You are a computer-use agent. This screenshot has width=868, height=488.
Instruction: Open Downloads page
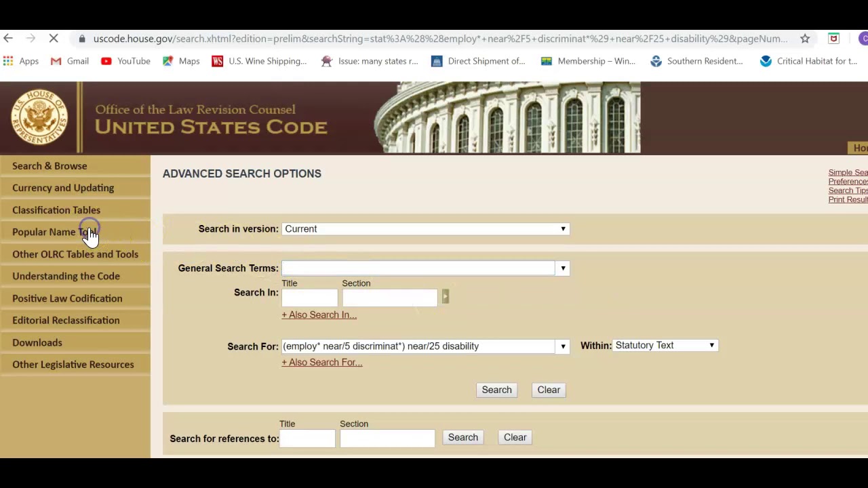(x=37, y=342)
